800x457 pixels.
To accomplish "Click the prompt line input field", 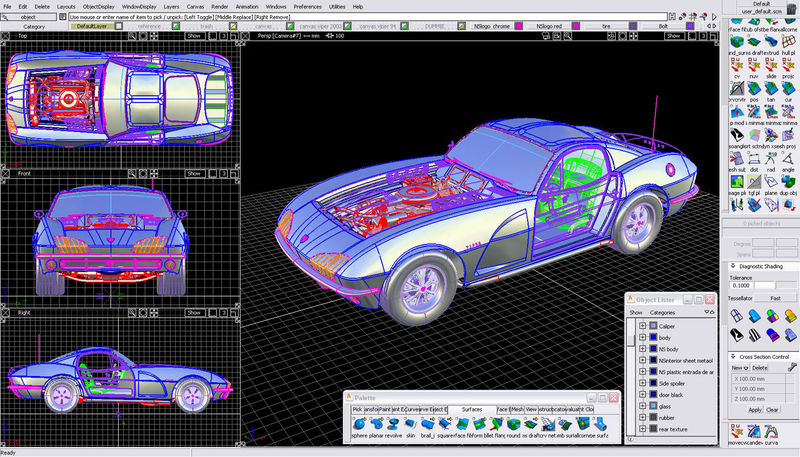I will [367, 17].
